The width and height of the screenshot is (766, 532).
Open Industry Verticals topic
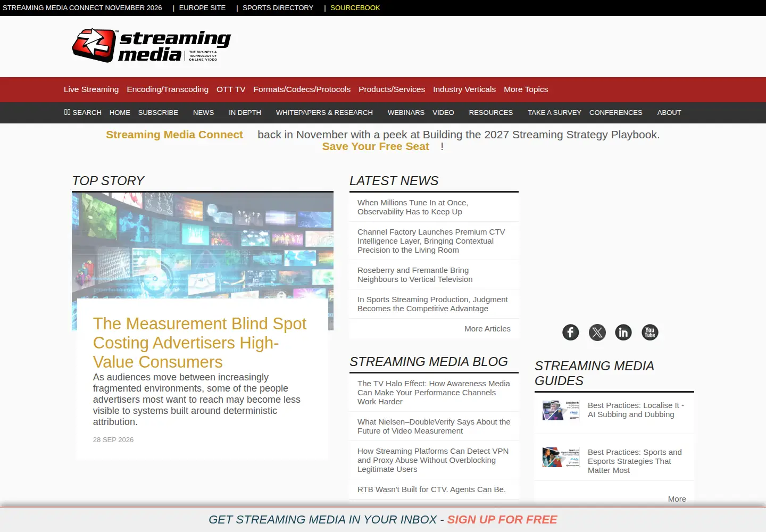(x=464, y=89)
